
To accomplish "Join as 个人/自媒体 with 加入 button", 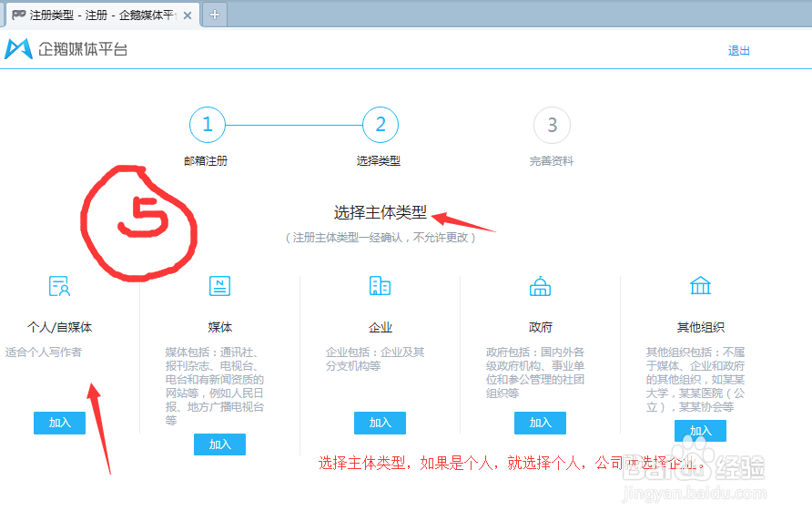I will [59, 423].
